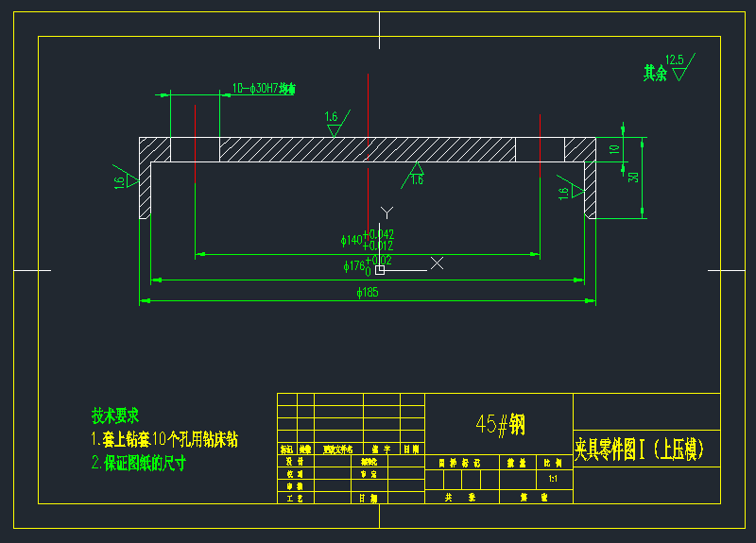This screenshot has width=756, height=543.
Task: Select the red center axis of the part
Action: point(369,158)
